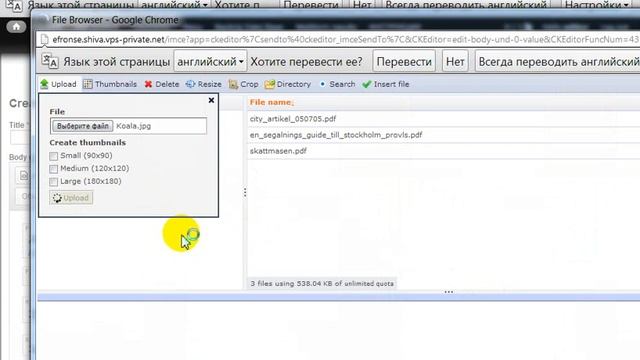
Task: Click Insert file in toolbar
Action: click(386, 84)
